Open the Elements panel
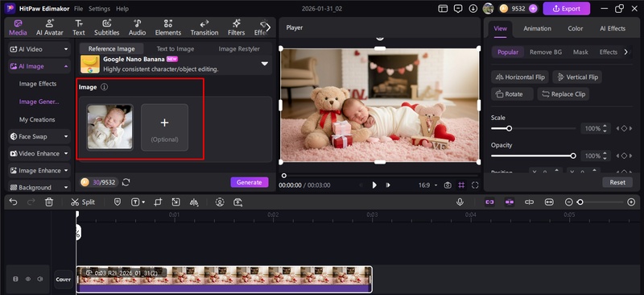644x295 pixels. [168, 27]
